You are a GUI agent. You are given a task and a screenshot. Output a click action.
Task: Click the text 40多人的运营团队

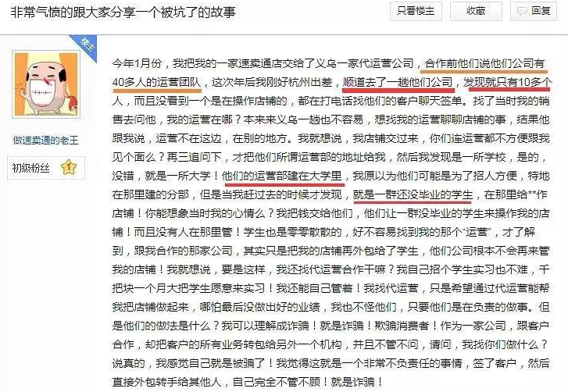click(x=157, y=82)
